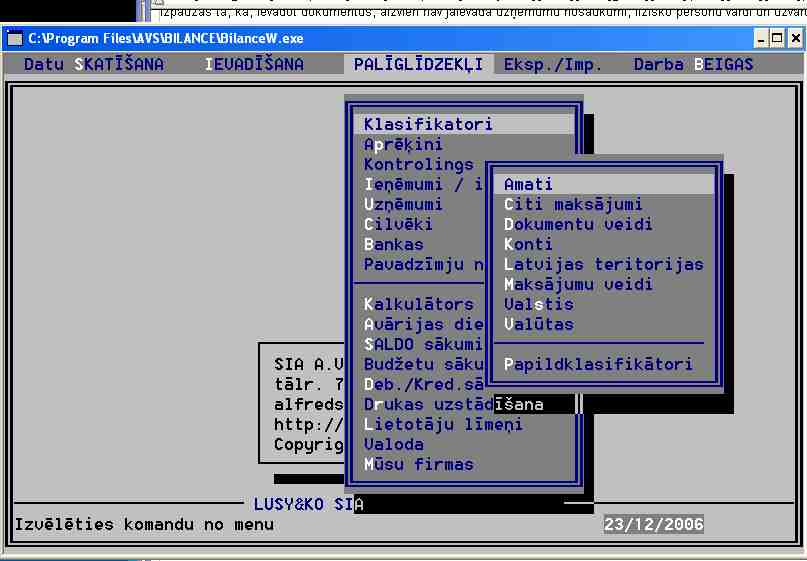The width and height of the screenshot is (807, 561).
Task: Select Konti from the submenu
Action: pos(528,244)
